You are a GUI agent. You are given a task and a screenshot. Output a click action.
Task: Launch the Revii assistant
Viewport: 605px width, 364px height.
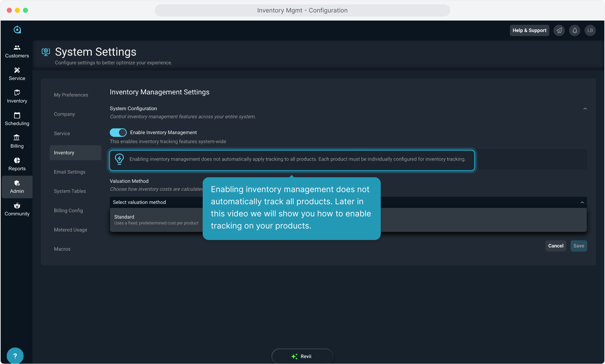302,356
